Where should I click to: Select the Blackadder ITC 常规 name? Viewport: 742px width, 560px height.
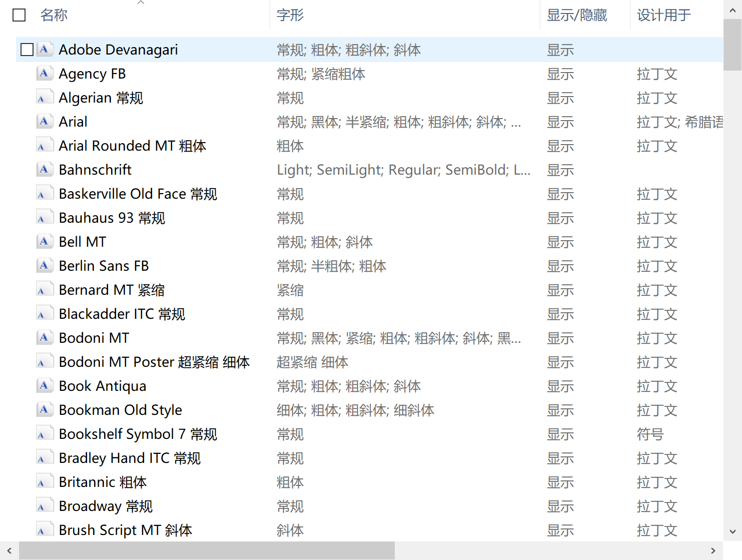click(122, 314)
